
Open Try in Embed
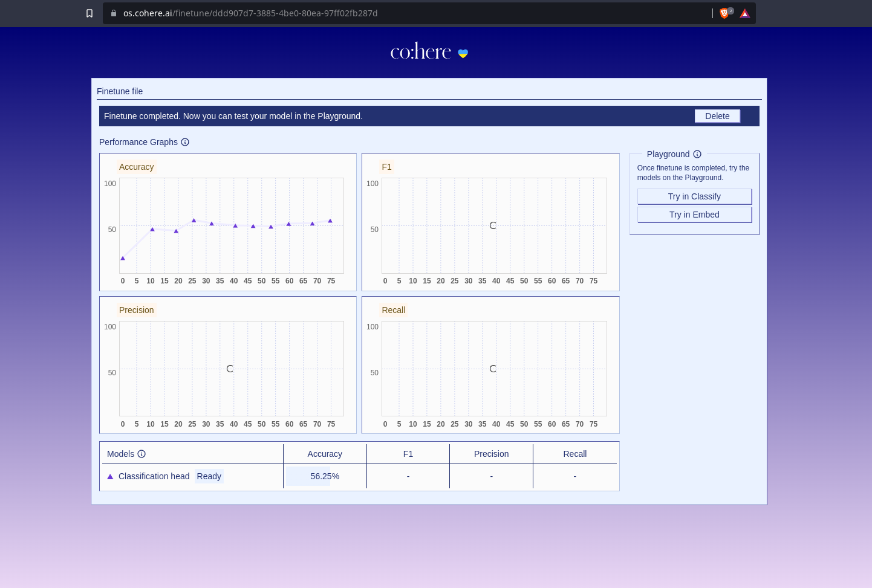coord(694,215)
